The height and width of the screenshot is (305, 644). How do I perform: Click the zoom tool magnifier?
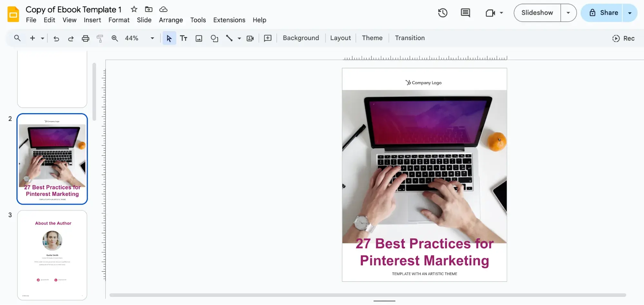click(114, 38)
